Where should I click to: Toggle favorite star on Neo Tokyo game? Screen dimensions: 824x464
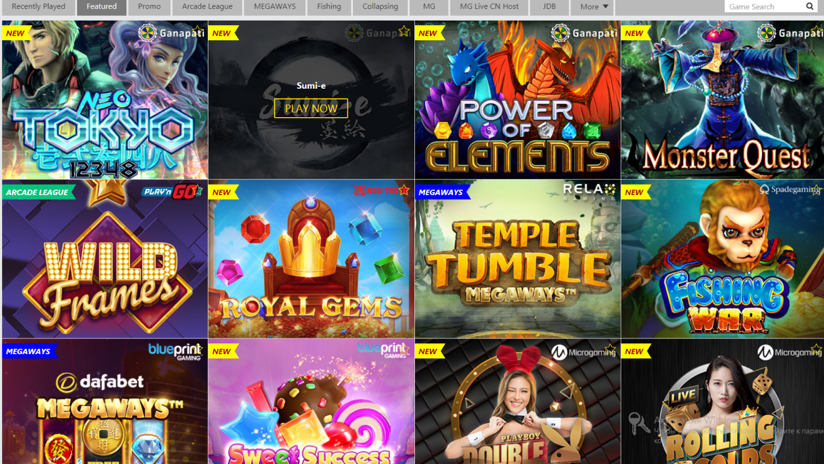(x=198, y=31)
